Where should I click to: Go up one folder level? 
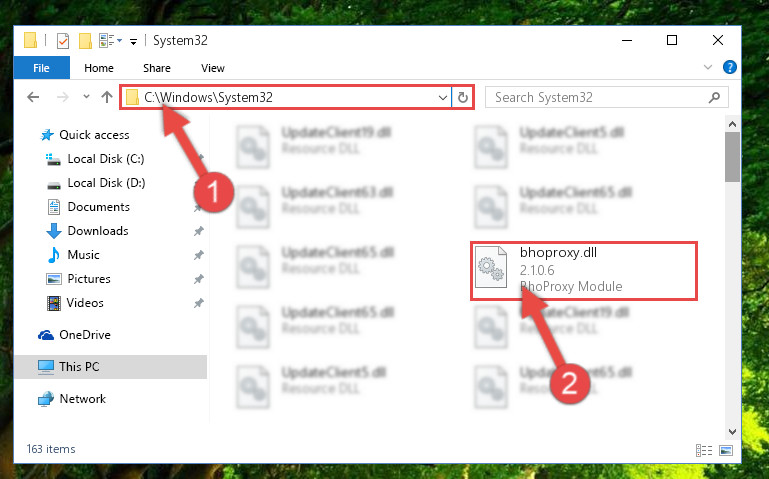pyautogui.click(x=106, y=97)
